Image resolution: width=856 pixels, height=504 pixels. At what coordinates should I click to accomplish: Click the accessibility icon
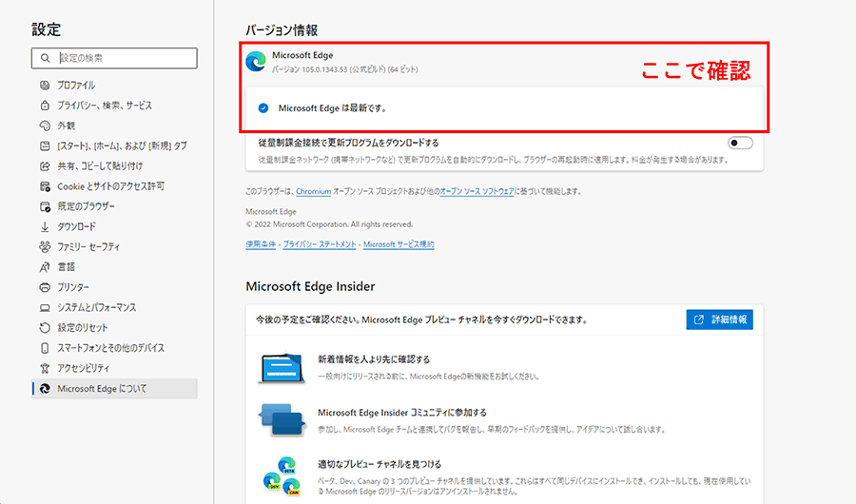pyautogui.click(x=45, y=368)
